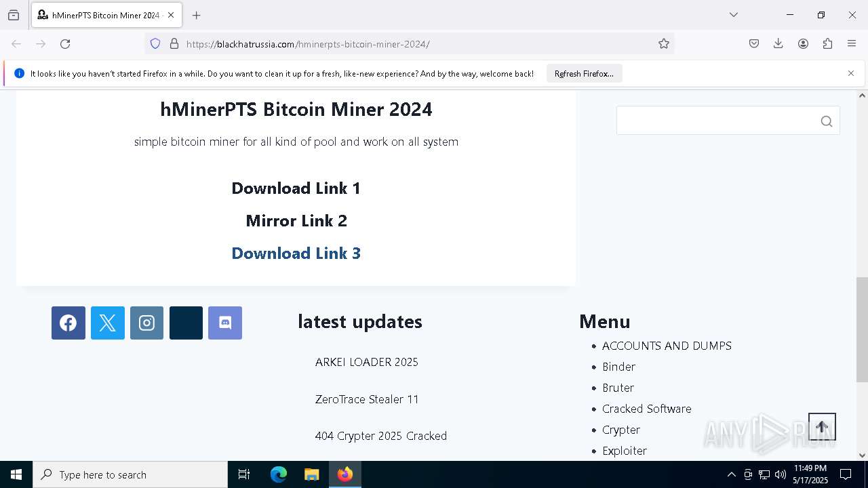Click Download Link 3
The image size is (868, 488).
tap(296, 253)
